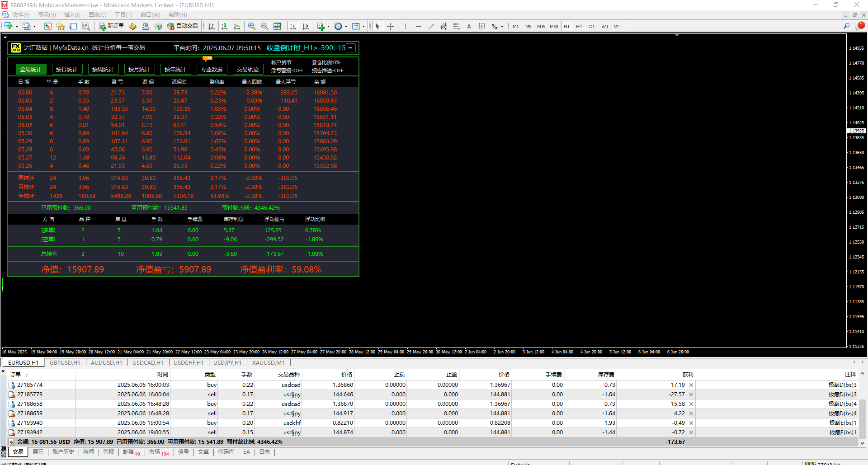The height and width of the screenshot is (465, 868).
Task: Select the equidistant channel tool
Action: click(443, 26)
